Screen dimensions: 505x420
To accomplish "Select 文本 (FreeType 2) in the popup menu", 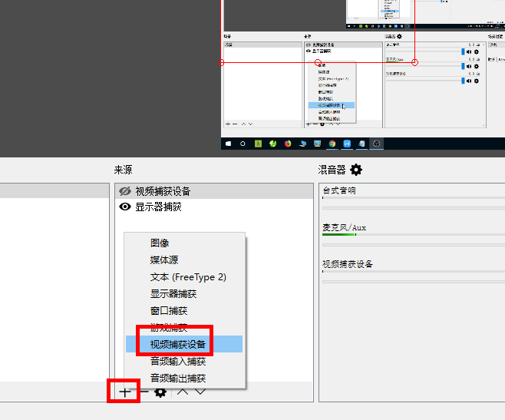I will (x=188, y=276).
